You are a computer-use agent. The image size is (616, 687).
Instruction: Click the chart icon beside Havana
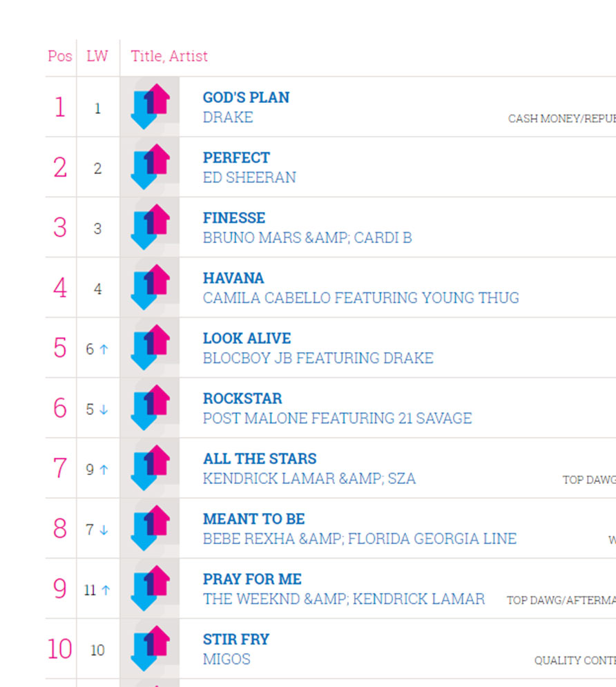pos(149,287)
